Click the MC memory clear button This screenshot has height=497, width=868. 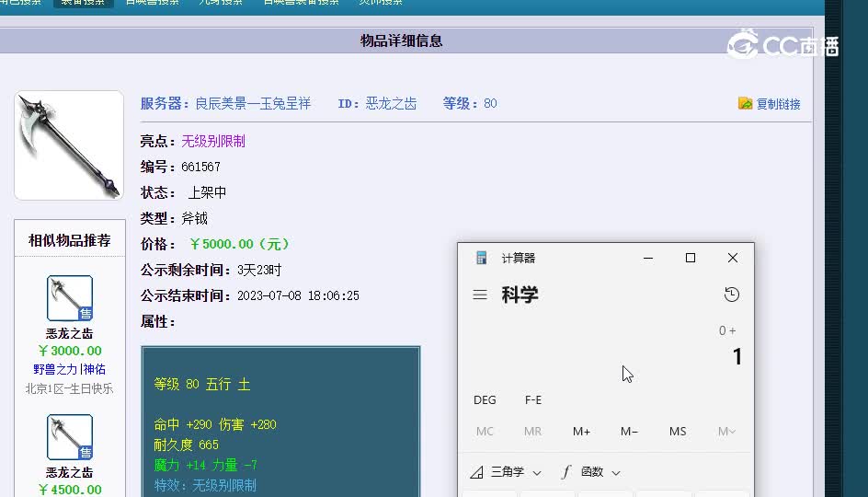(485, 431)
